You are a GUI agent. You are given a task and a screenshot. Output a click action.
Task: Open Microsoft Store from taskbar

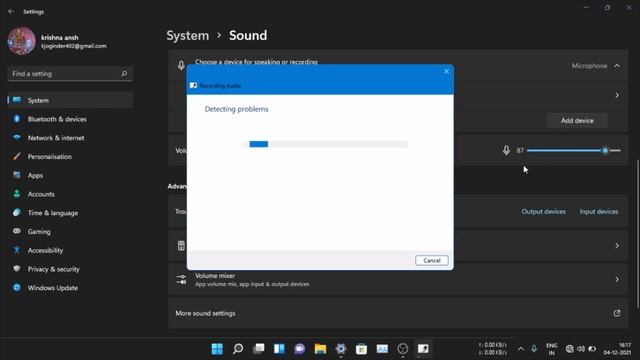pos(361,349)
